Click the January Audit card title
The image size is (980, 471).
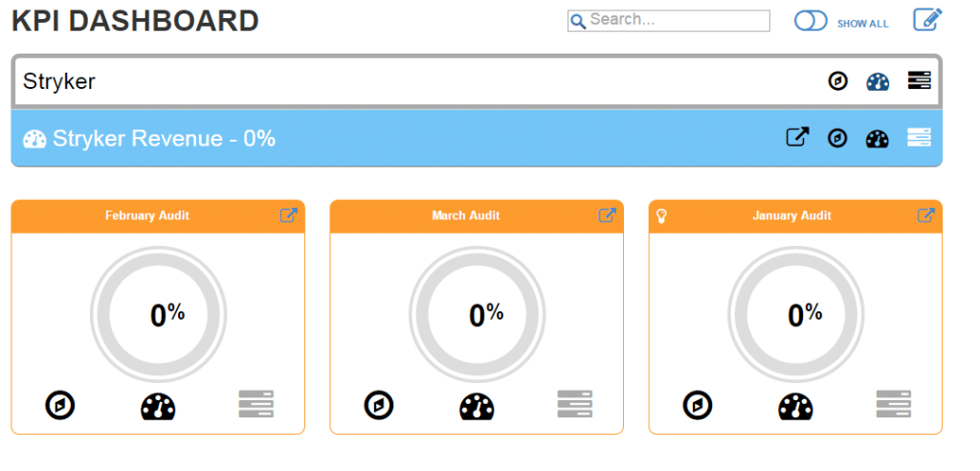(x=791, y=215)
